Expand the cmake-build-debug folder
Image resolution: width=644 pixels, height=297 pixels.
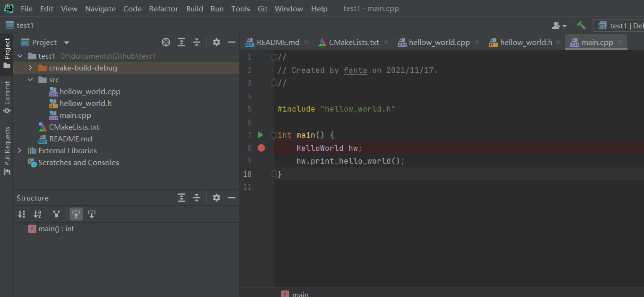pos(30,68)
